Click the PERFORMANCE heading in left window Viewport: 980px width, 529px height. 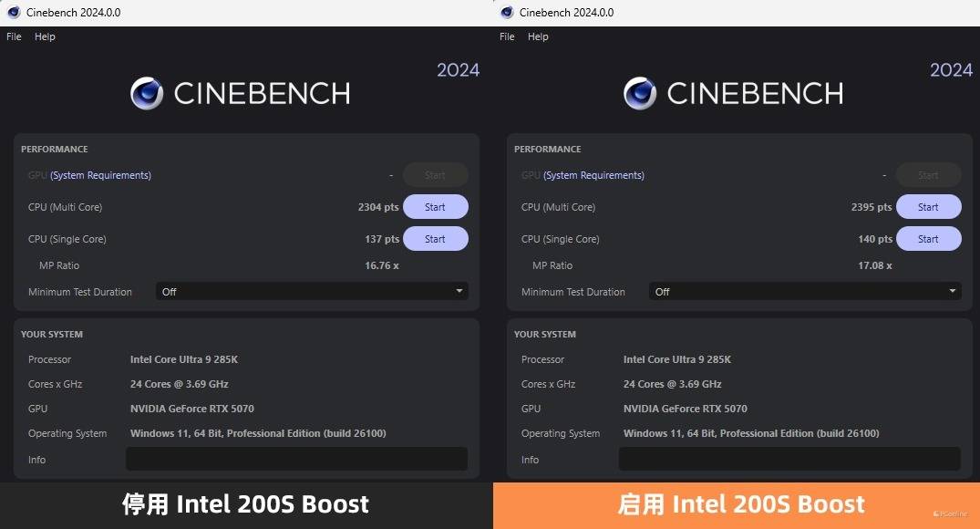(55, 149)
